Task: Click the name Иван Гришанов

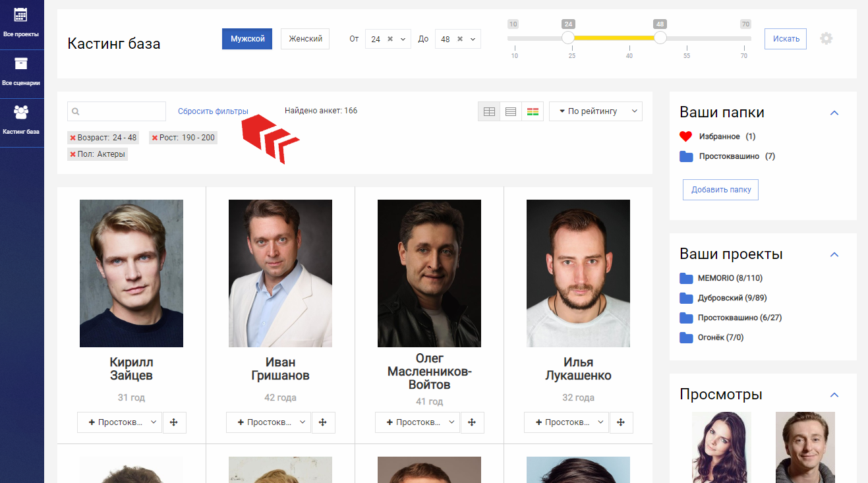Action: click(280, 369)
